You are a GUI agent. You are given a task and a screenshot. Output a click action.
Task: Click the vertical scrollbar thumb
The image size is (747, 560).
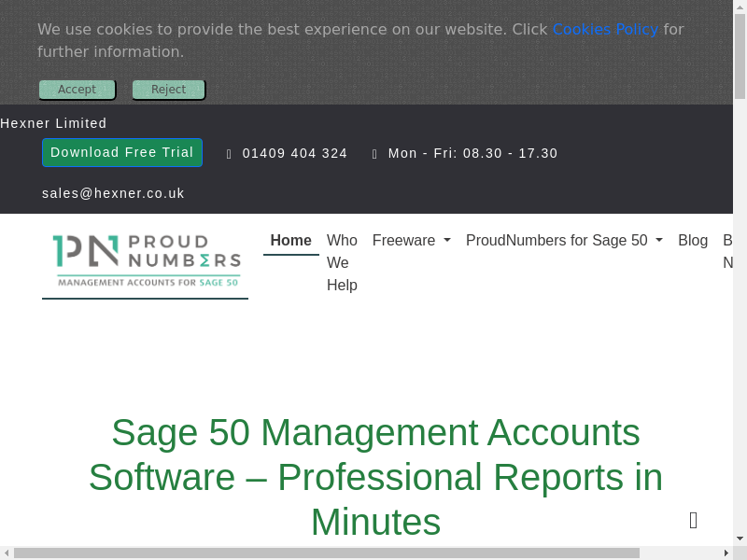point(740,56)
